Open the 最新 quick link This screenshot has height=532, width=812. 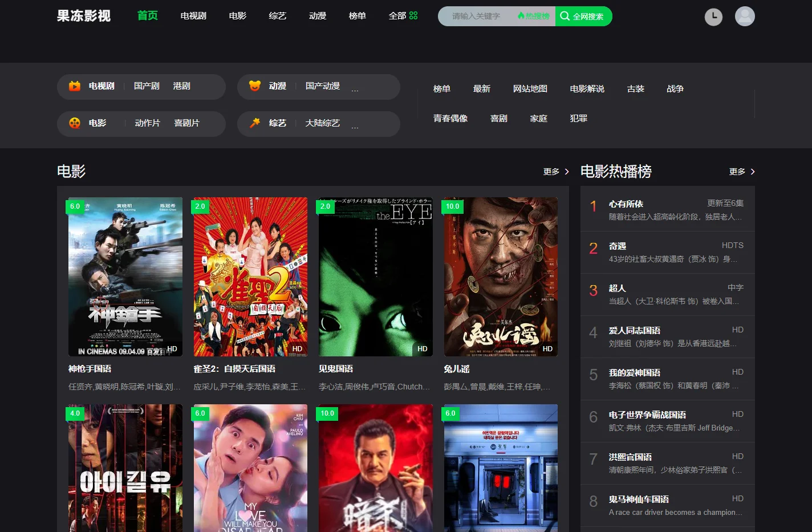click(x=482, y=89)
